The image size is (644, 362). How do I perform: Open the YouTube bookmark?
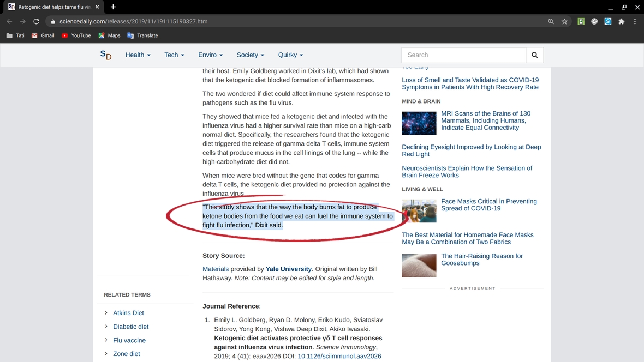pyautogui.click(x=76, y=35)
